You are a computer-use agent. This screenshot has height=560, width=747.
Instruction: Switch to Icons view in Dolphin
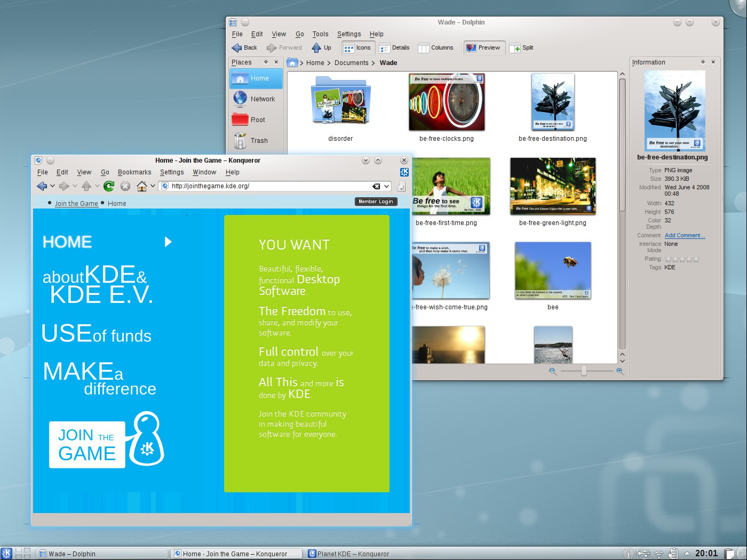(357, 47)
